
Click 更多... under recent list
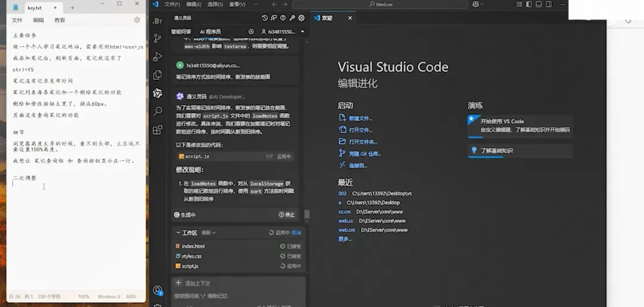(345, 239)
